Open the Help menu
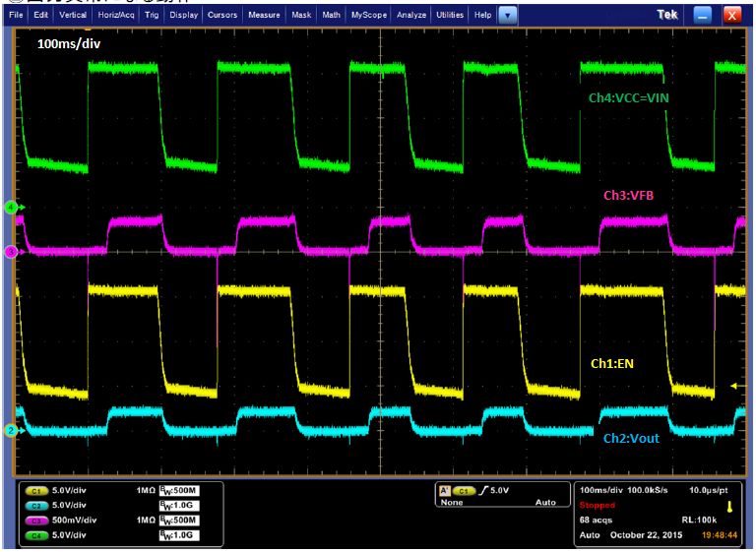Image resolution: width=756 pixels, height=552 pixels. click(482, 15)
